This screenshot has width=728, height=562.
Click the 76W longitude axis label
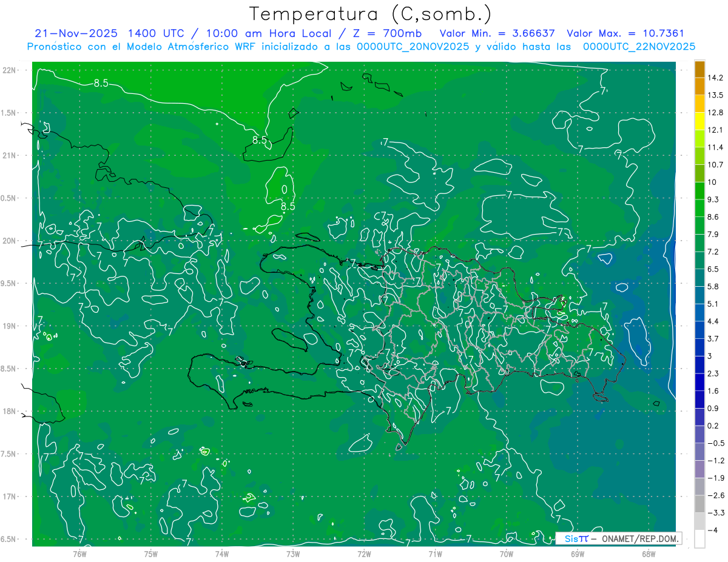tap(79, 554)
